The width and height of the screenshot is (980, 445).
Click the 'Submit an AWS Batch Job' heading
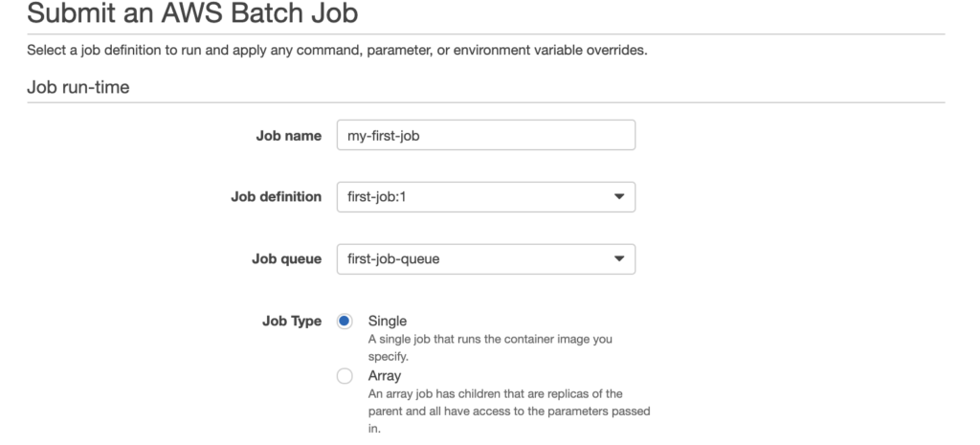point(192,12)
